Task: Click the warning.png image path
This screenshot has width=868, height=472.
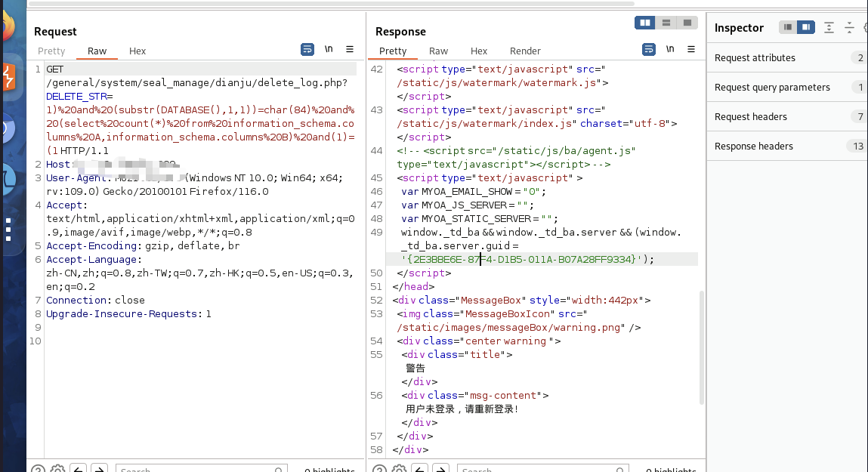Action: coord(508,327)
